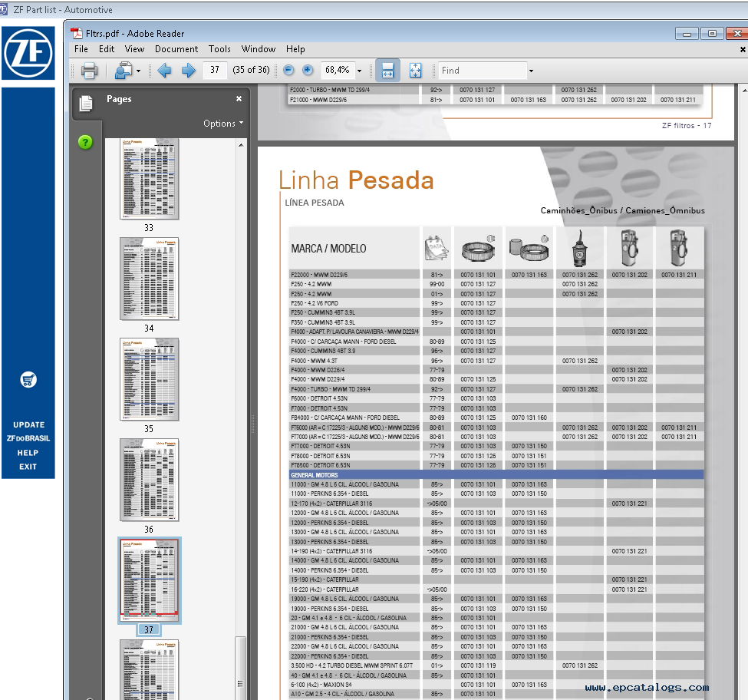Viewport: 748px width, 700px height.
Task: Click the thumbnail panel scrollbar handle
Action: tap(240, 668)
